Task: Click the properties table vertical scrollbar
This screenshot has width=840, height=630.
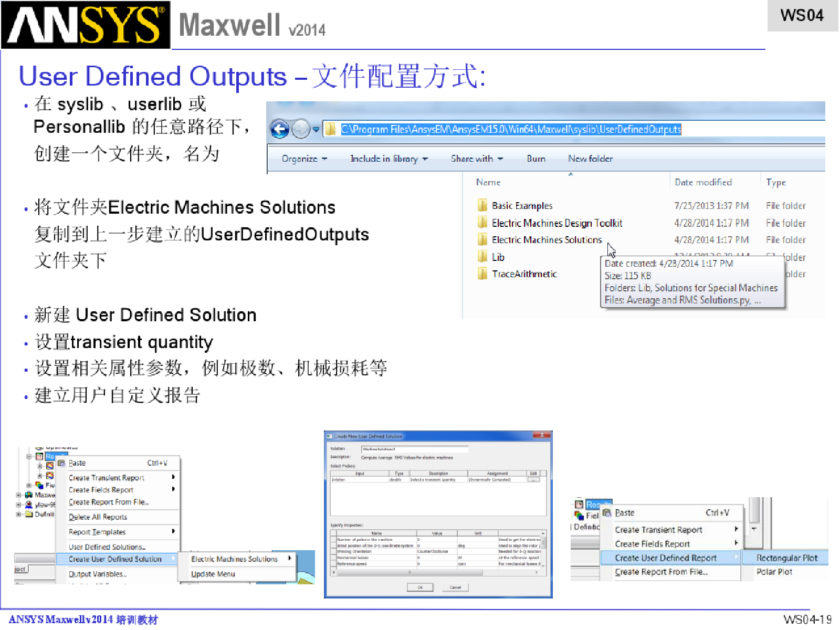Action: coord(543,542)
